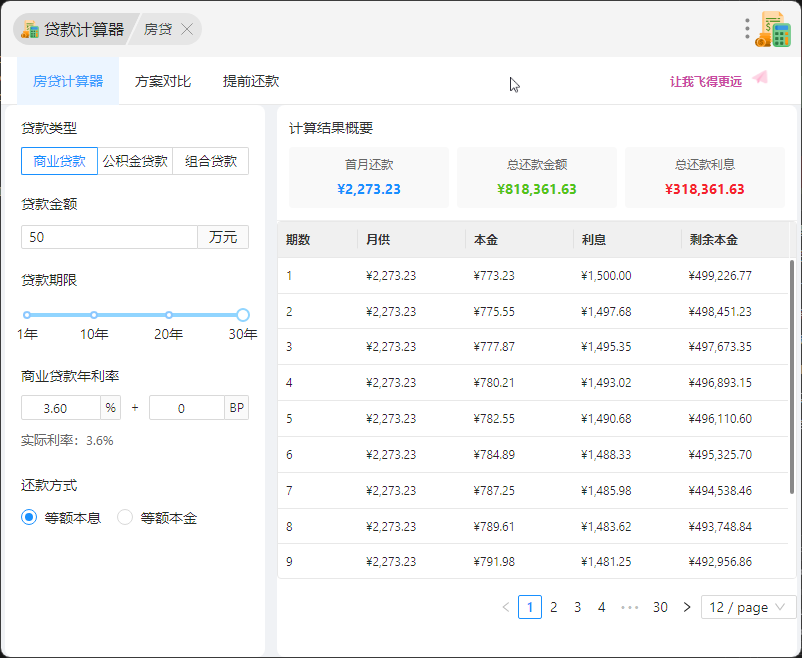Click principal cell ¥789.61 in period 8
The height and width of the screenshot is (658, 802).
(494, 527)
